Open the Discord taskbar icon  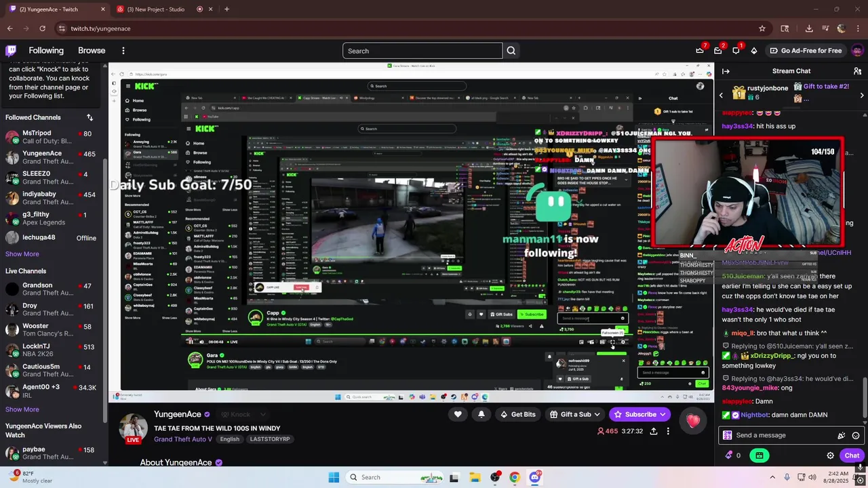coord(535,477)
